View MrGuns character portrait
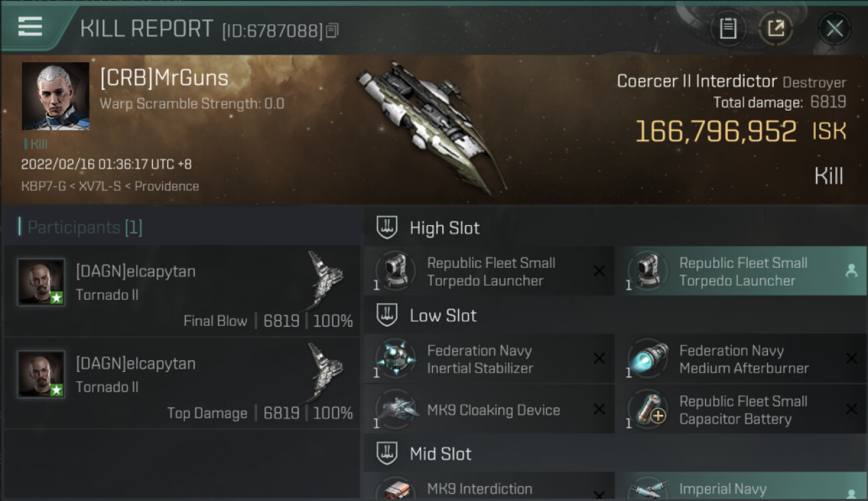The width and height of the screenshot is (868, 501). pos(55,96)
